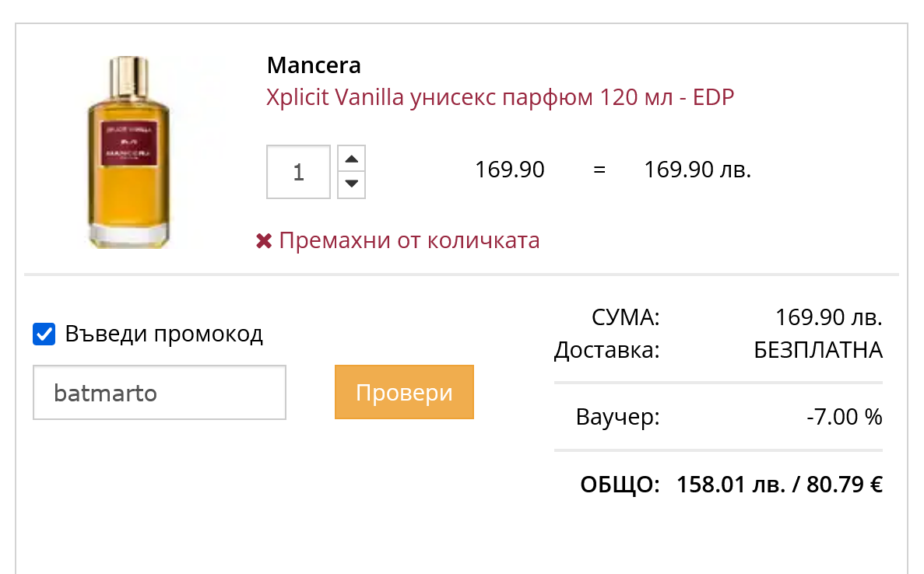The height and width of the screenshot is (574, 924).
Task: Click the line total 169.90 лв.
Action: (697, 170)
